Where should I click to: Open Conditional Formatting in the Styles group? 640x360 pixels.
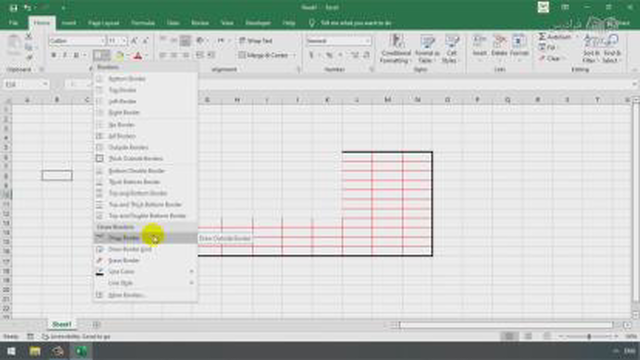395,49
